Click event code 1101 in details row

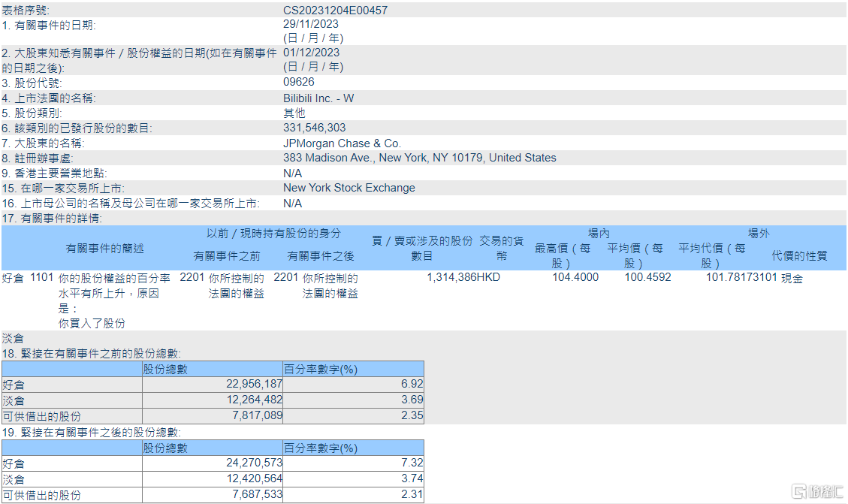click(41, 277)
